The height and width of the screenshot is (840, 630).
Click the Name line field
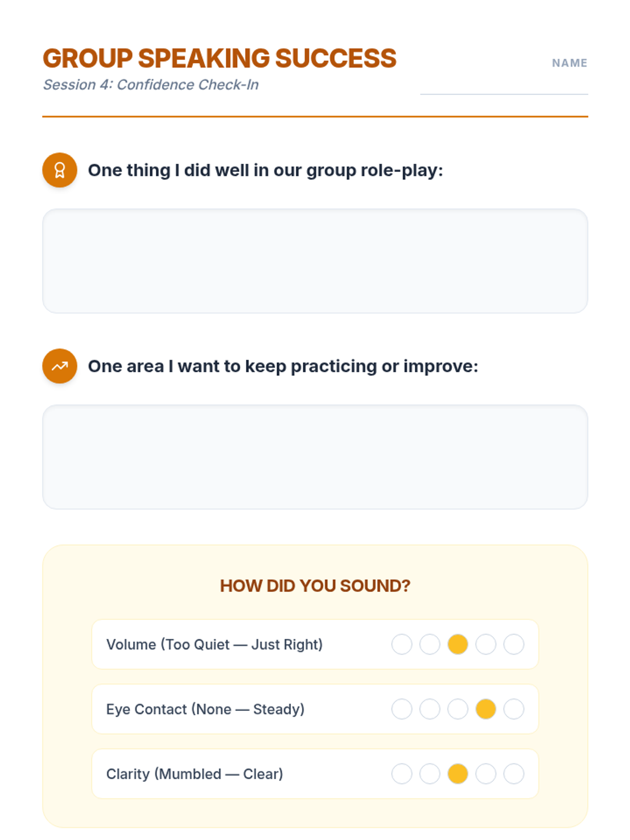tap(504, 85)
